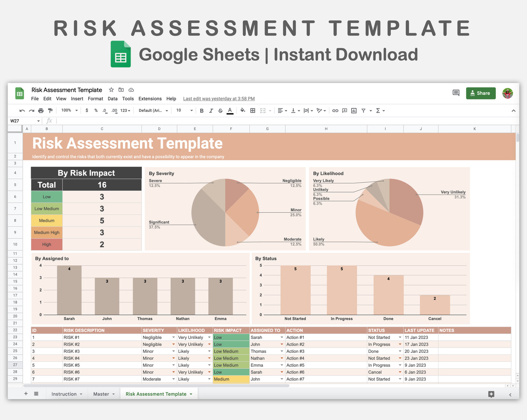This screenshot has width=527, height=420.
Task: Click the create a filter icon
Action: (363, 110)
